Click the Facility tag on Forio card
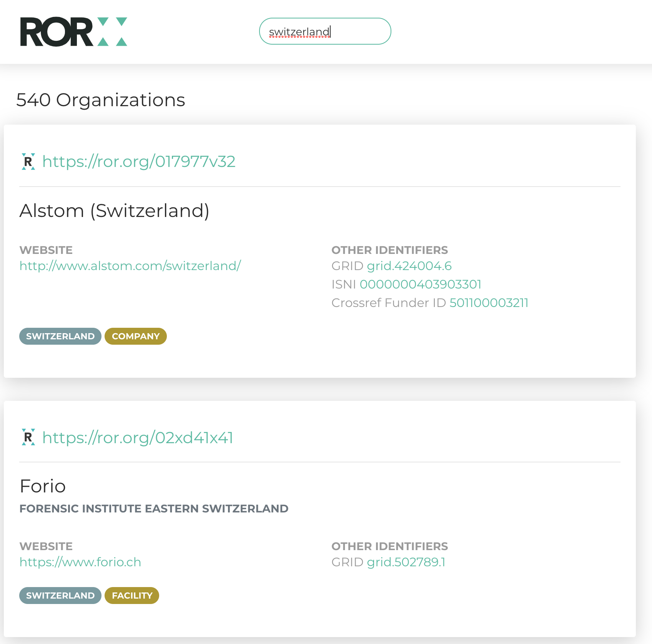The image size is (652, 644). [132, 596]
